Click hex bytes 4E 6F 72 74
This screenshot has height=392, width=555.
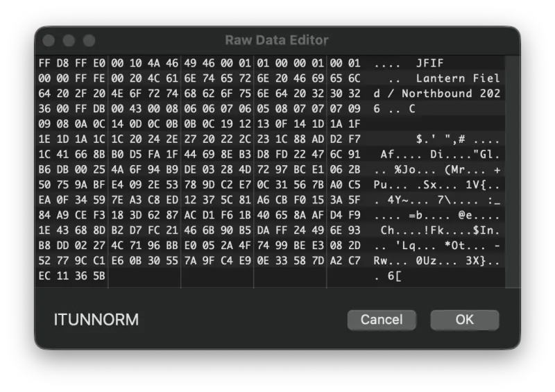click(144, 94)
